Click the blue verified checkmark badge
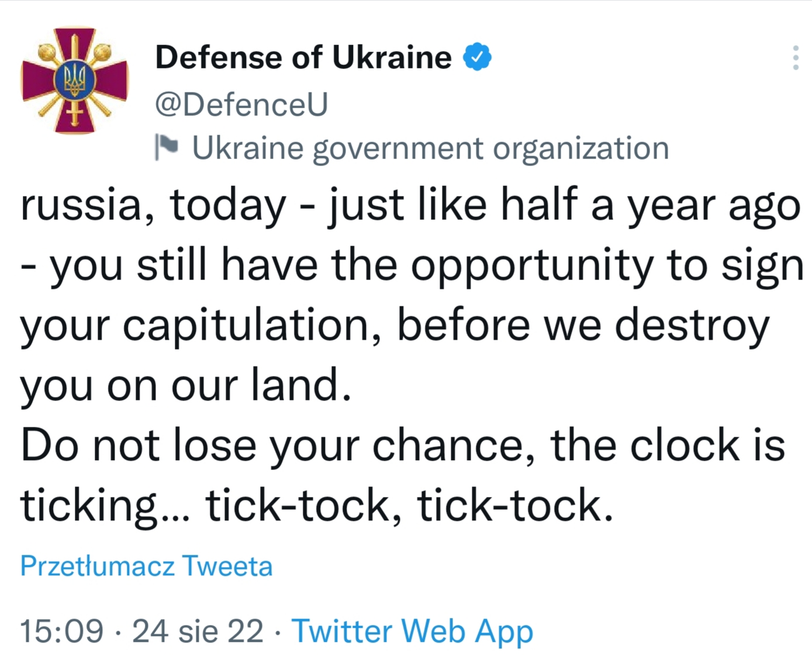Image resolution: width=812 pixels, height=663 pixels. 478,57
